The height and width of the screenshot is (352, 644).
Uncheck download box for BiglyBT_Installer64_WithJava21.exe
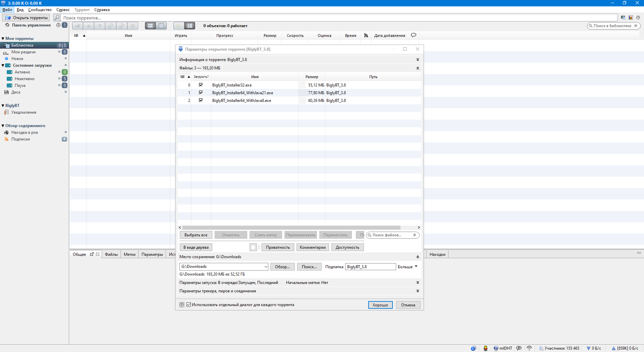point(201,93)
